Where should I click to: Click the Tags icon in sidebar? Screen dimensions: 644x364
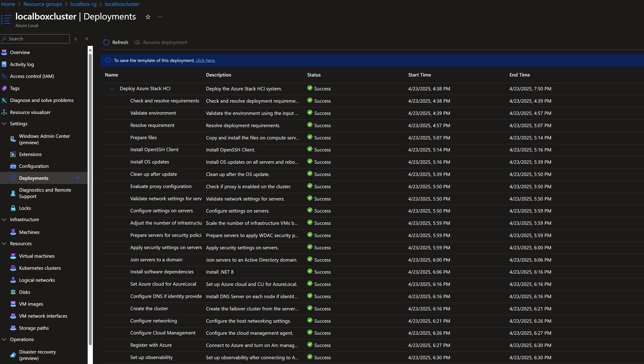[4, 88]
